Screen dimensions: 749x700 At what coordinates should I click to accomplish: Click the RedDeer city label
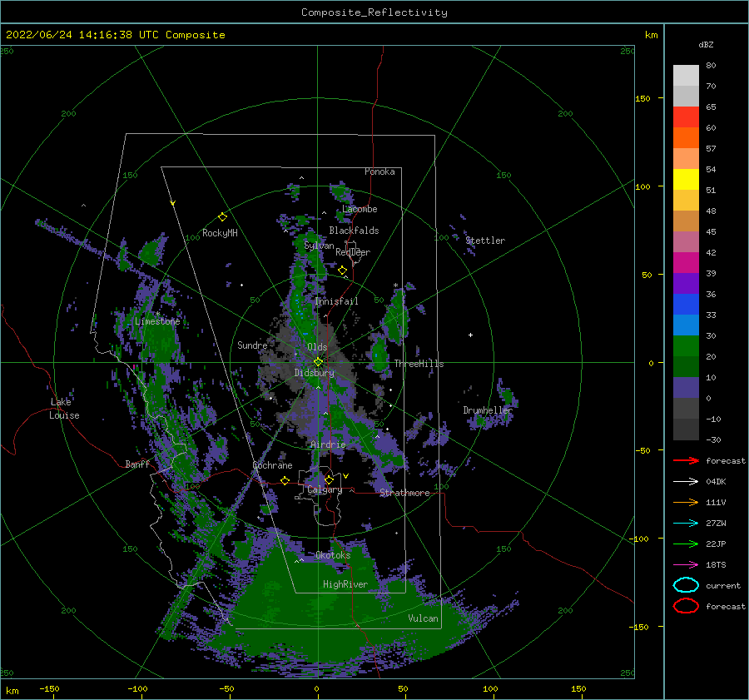click(x=353, y=252)
